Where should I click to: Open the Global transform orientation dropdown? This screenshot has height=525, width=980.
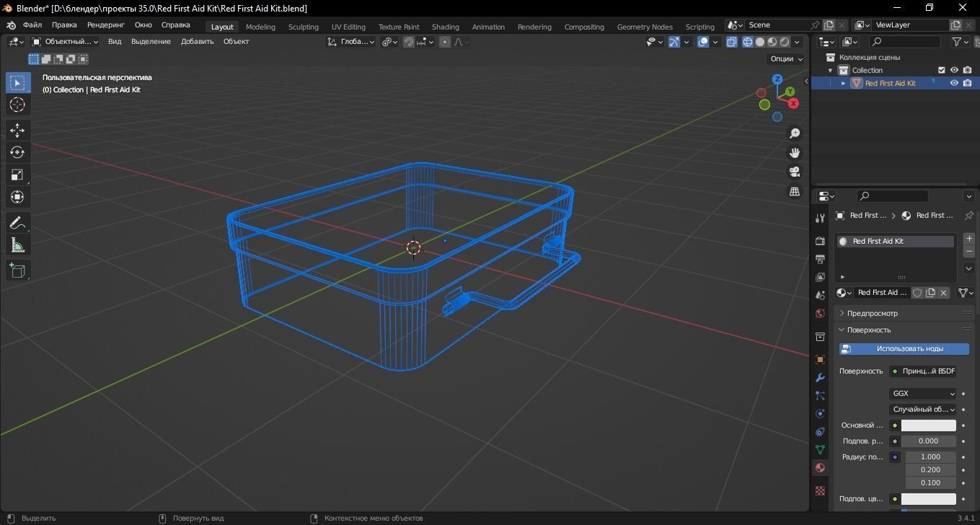pos(351,42)
